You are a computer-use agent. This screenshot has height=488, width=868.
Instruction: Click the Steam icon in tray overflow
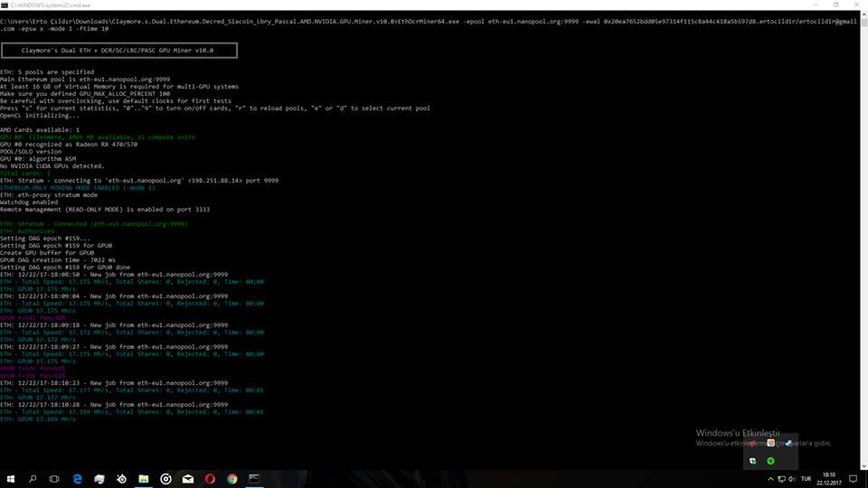788,443
